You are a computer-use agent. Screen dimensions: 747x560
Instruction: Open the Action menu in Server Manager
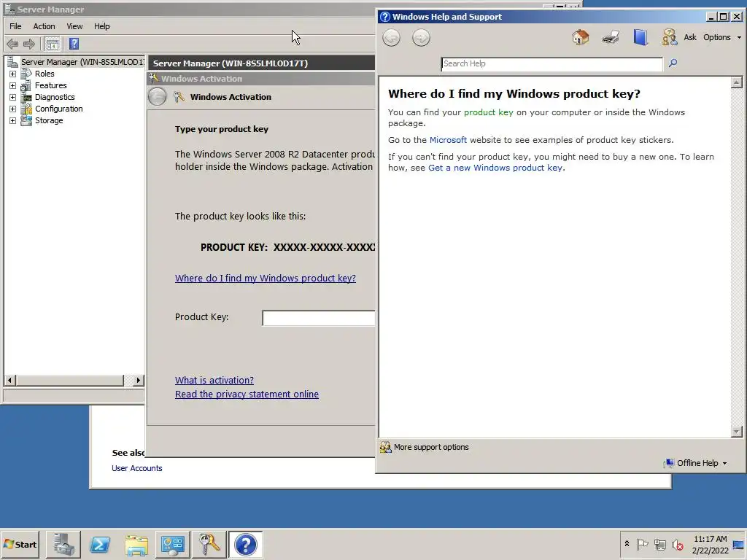[x=44, y=26]
